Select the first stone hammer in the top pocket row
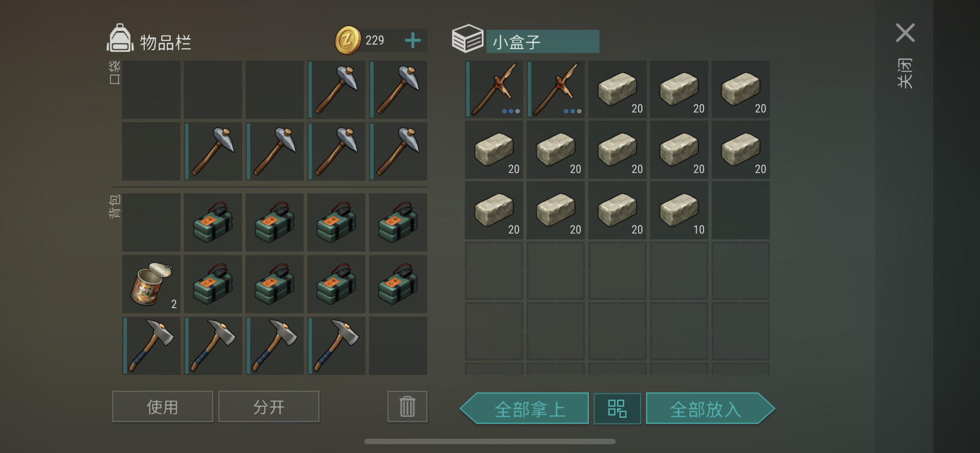The width and height of the screenshot is (980, 453). (x=336, y=89)
